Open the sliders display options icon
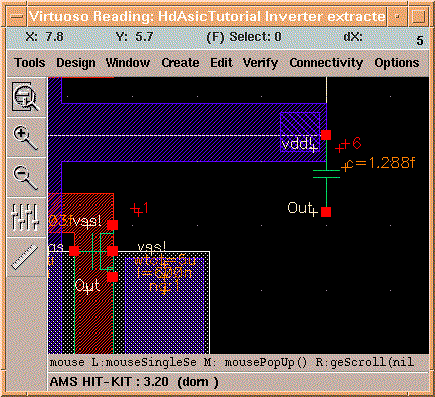 click(x=26, y=217)
